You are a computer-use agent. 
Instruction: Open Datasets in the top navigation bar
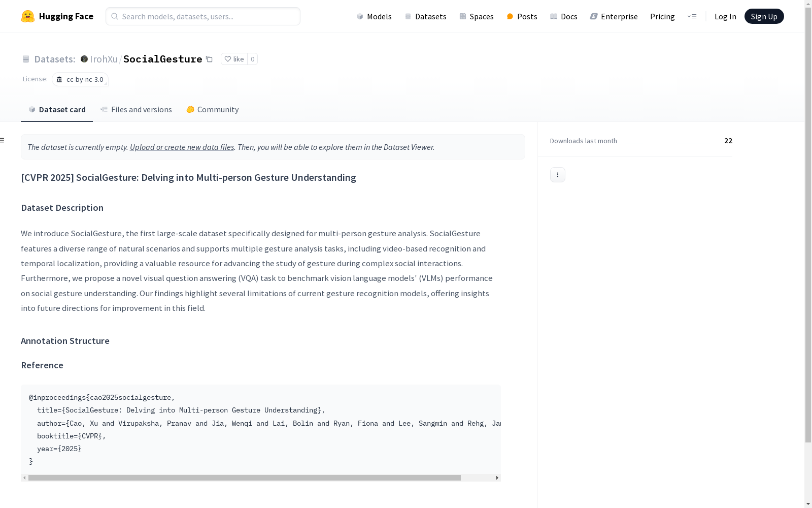[425, 16]
